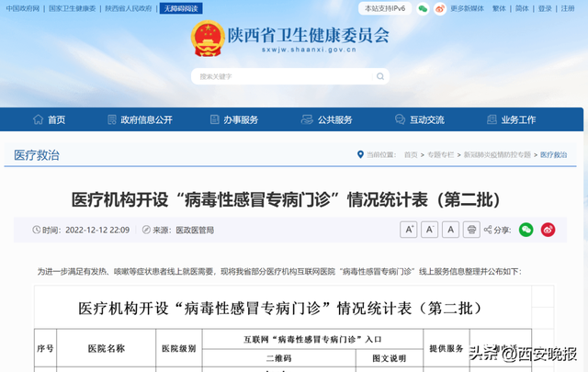Click 新冠肺炎疫情防控专题 breadcrumb link

pos(496,155)
